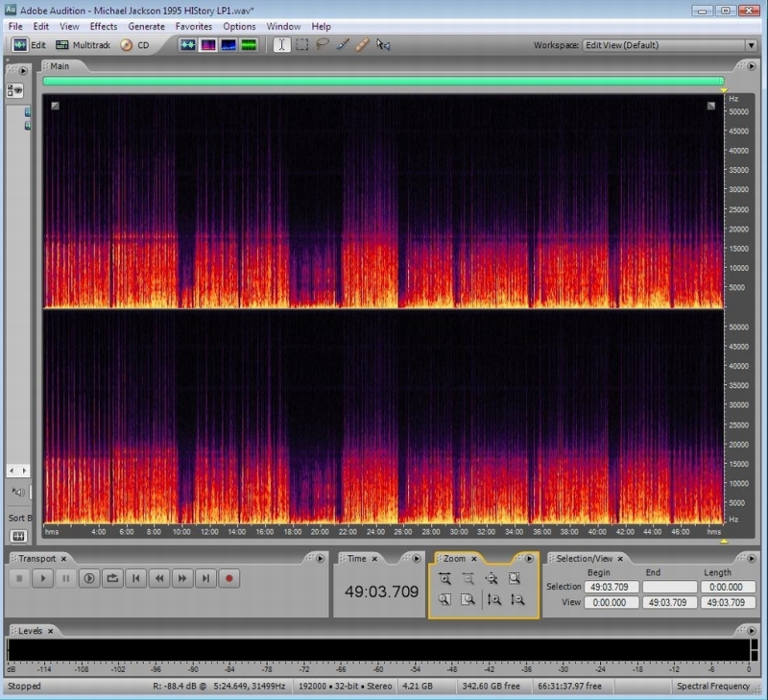
Task: Close the Transport panel tab
Action: pyautogui.click(x=63, y=559)
